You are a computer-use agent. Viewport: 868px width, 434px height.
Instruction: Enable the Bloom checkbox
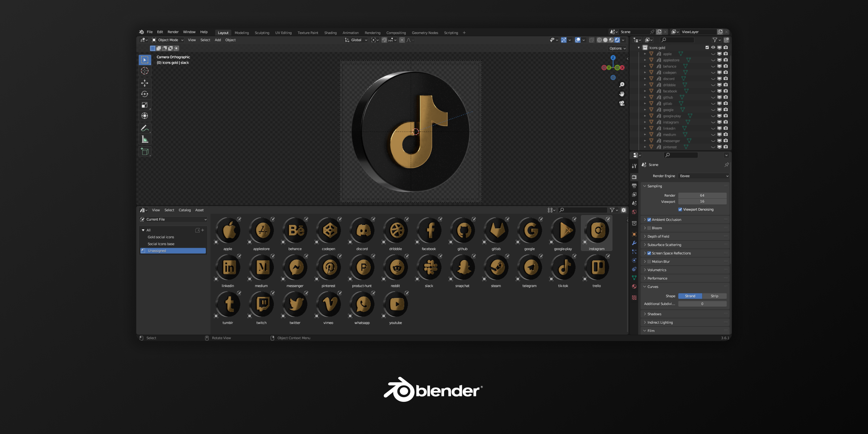coord(649,228)
